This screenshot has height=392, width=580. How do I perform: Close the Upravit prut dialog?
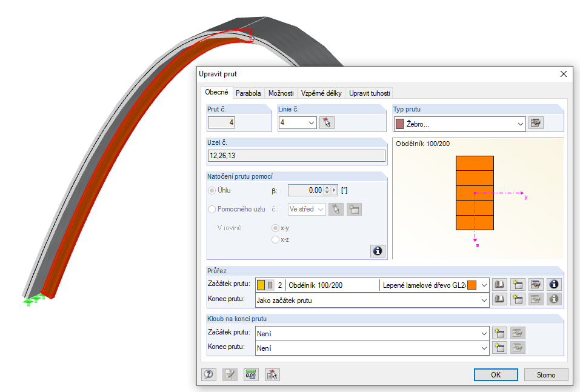(564, 74)
